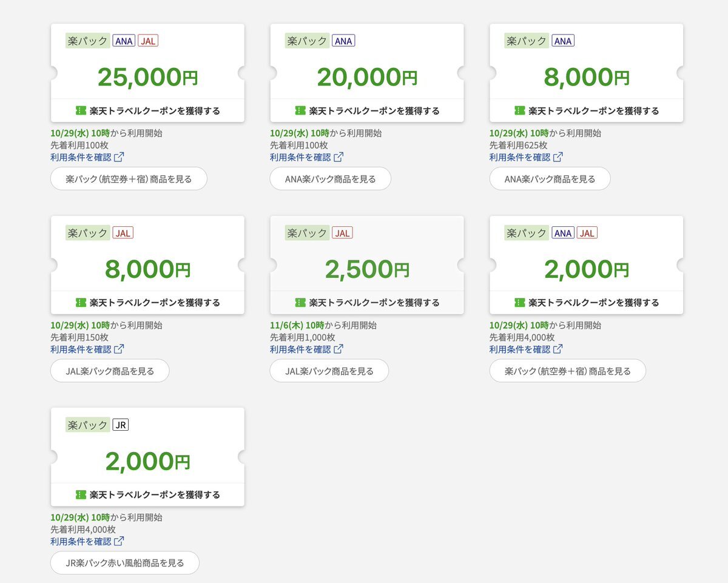
Task: Click the coupon ticket icon on the 25,000円 coupon
Action: tap(81, 110)
